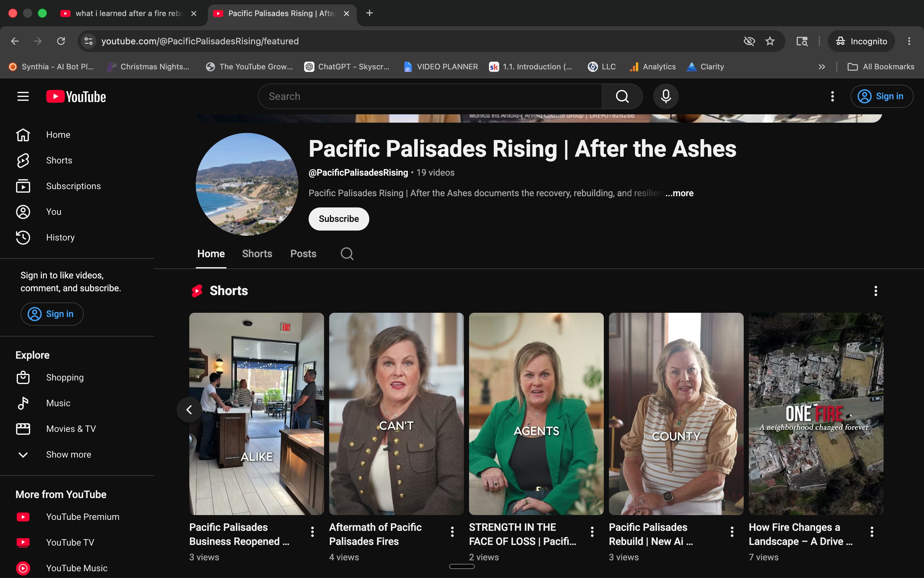The image size is (924, 578).
Task: Click the channel profile picture
Action: click(x=247, y=184)
